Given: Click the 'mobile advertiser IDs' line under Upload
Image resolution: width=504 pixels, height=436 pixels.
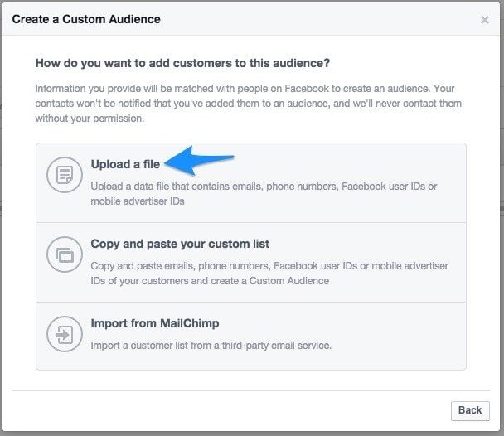Looking at the screenshot, I should tap(138, 201).
